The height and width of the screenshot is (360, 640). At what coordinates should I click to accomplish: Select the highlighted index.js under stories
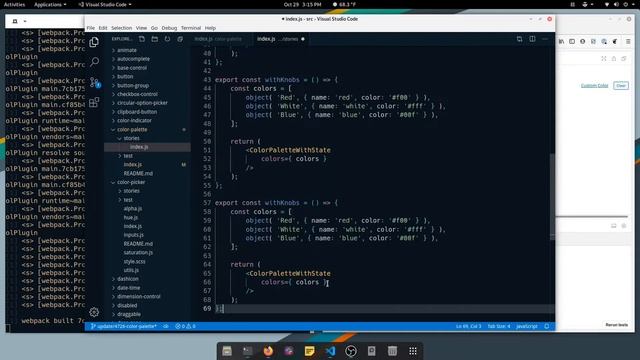coord(147,147)
